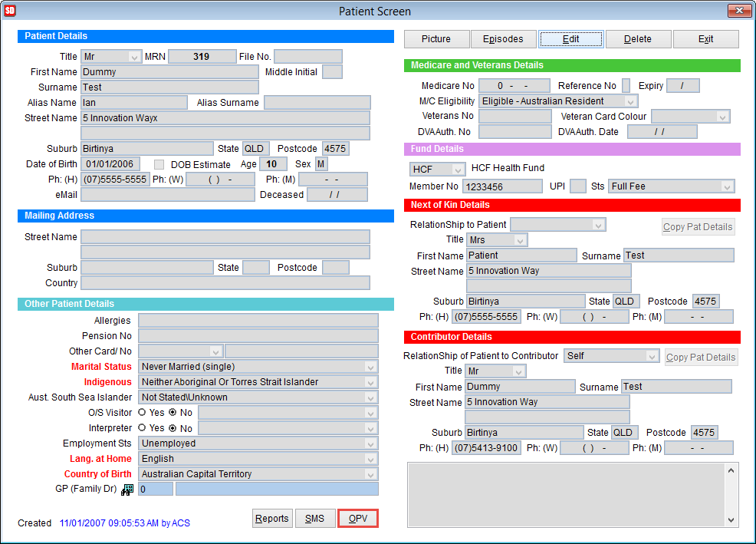Click the Picture button
The height and width of the screenshot is (544, 756).
click(436, 39)
